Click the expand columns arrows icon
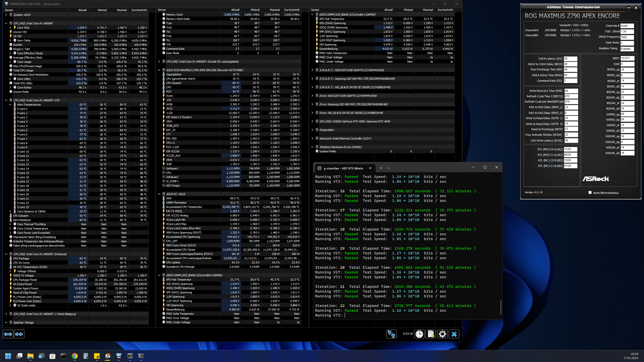This screenshot has height=362, width=644. [x=8, y=334]
